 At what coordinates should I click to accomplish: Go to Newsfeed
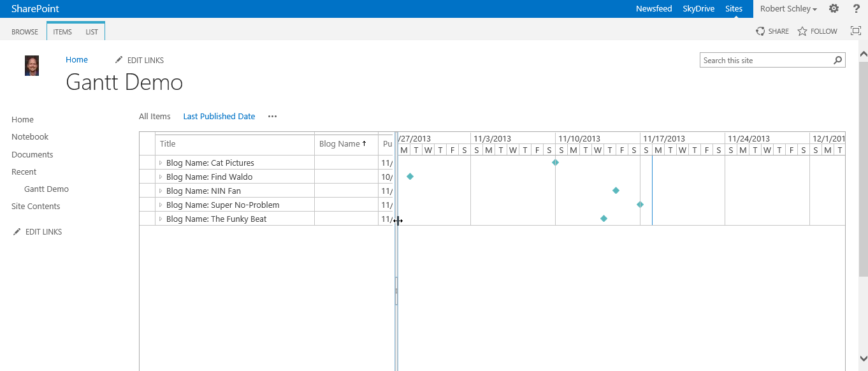(x=654, y=8)
